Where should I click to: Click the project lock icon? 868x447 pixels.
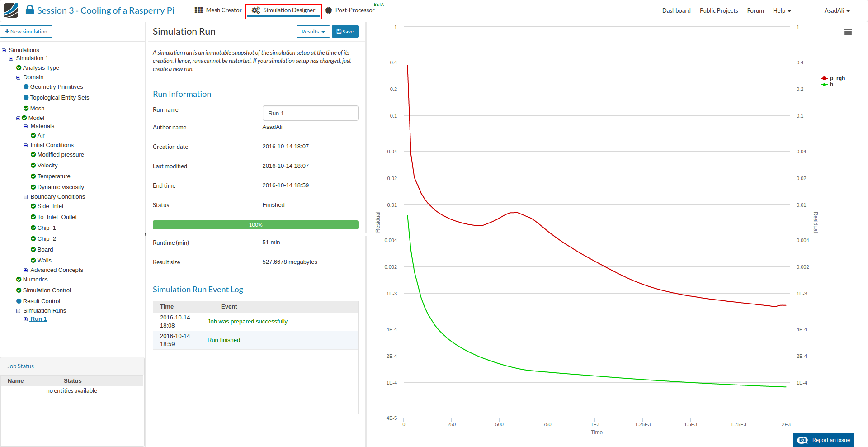click(30, 10)
